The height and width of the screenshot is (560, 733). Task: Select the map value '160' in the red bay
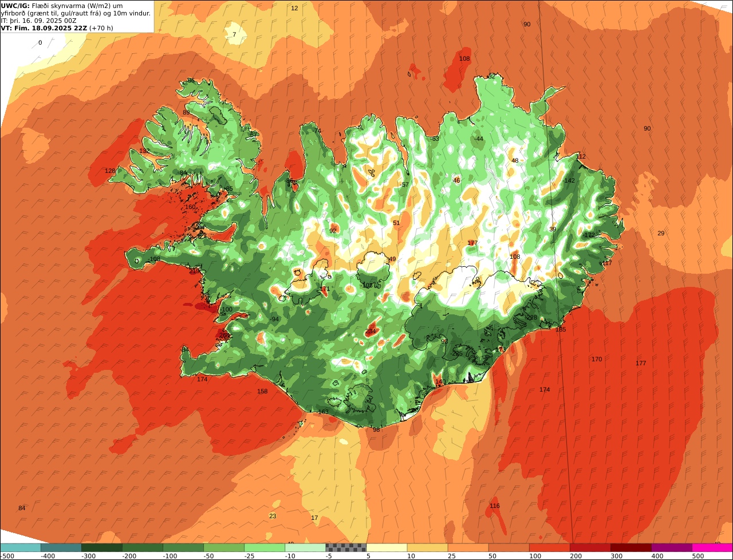pyautogui.click(x=190, y=207)
